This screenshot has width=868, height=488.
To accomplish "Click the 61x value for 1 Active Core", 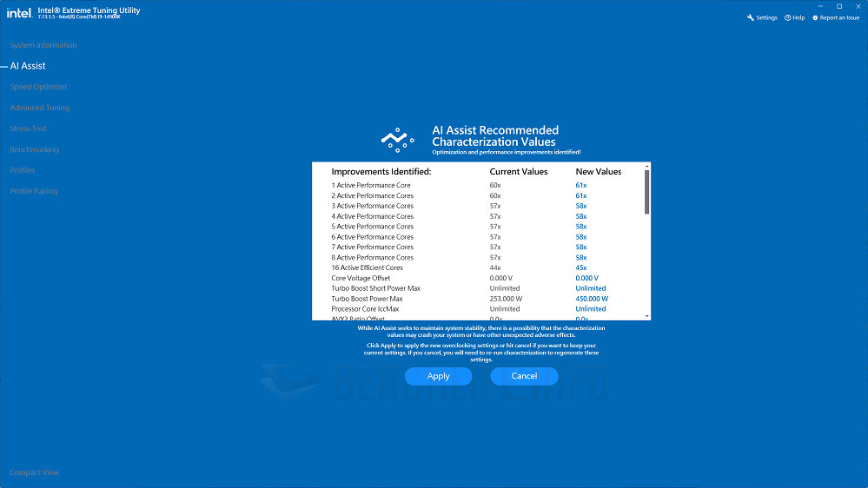I will (x=581, y=185).
